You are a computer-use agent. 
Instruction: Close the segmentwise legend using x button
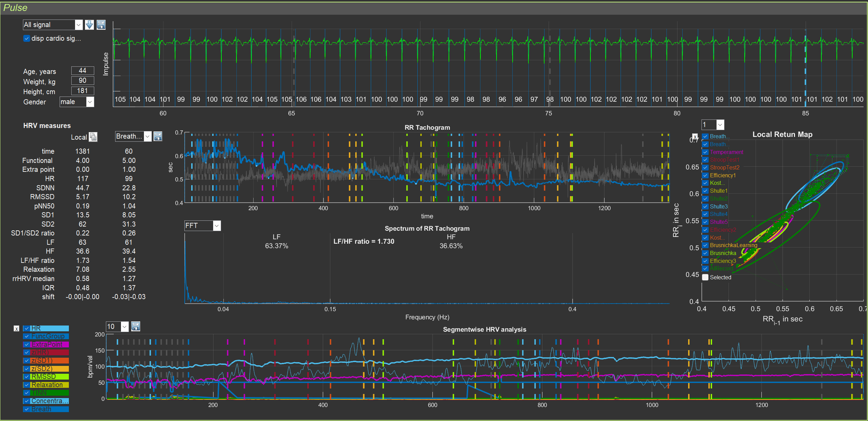pyautogui.click(x=16, y=329)
